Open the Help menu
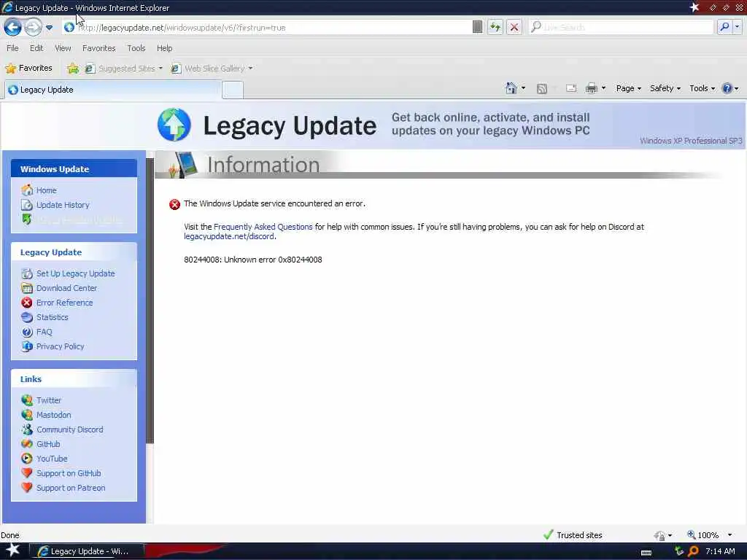The image size is (747, 560). (164, 48)
